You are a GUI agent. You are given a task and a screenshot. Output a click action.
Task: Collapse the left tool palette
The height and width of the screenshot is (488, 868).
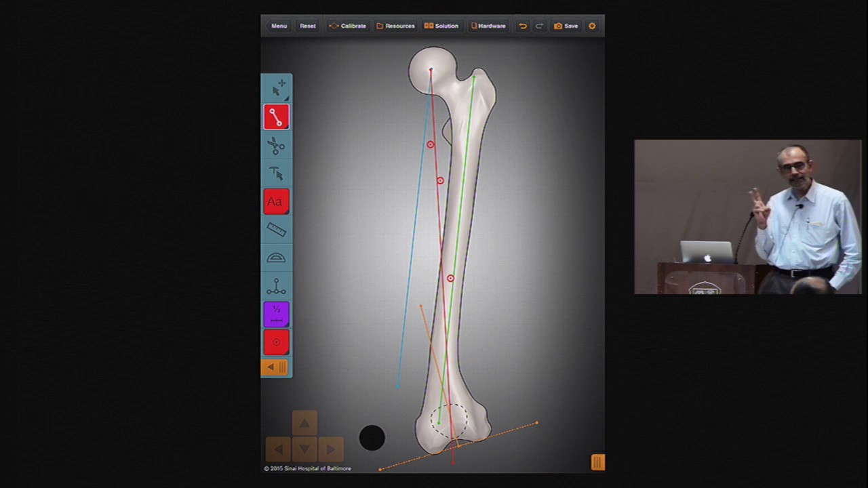(x=277, y=367)
